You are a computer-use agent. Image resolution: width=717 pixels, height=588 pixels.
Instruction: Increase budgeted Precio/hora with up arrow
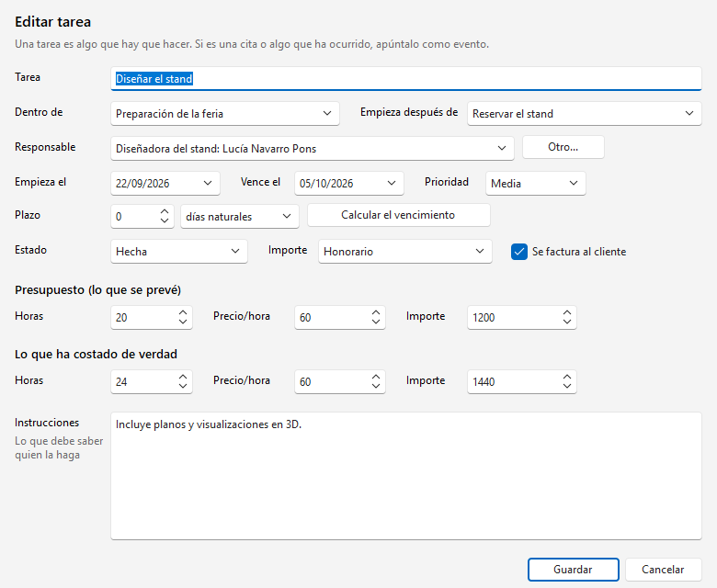tap(376, 312)
